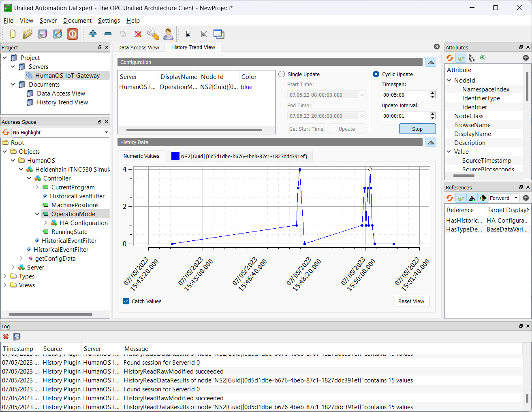Viewport: 532px width, 412px height.
Task: Increase the Timespan with up arrow
Action: coord(432,93)
